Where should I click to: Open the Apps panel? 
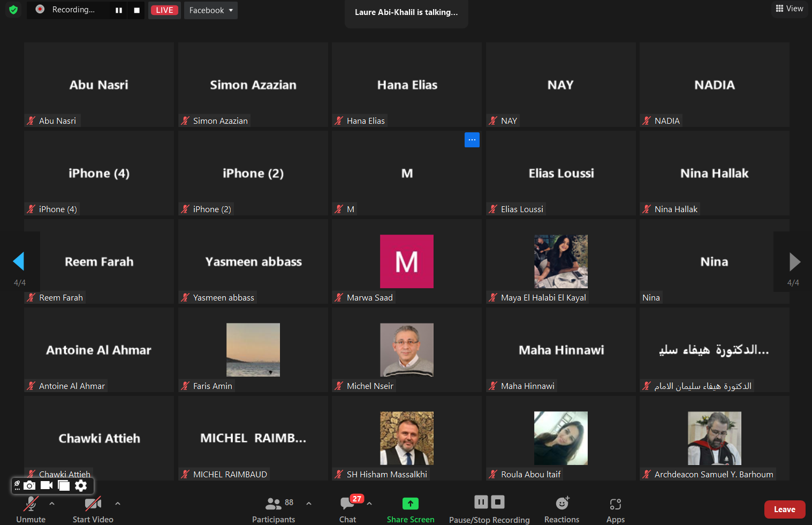pyautogui.click(x=616, y=509)
